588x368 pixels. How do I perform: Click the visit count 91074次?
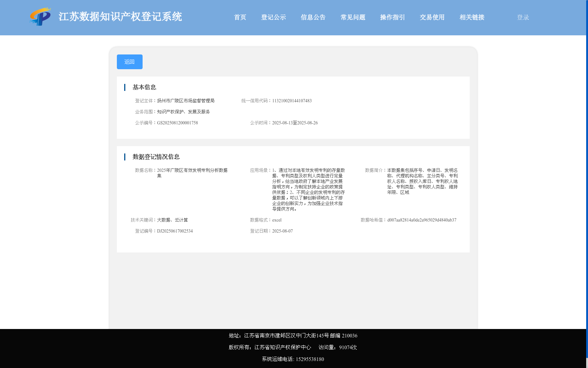click(x=348, y=347)
